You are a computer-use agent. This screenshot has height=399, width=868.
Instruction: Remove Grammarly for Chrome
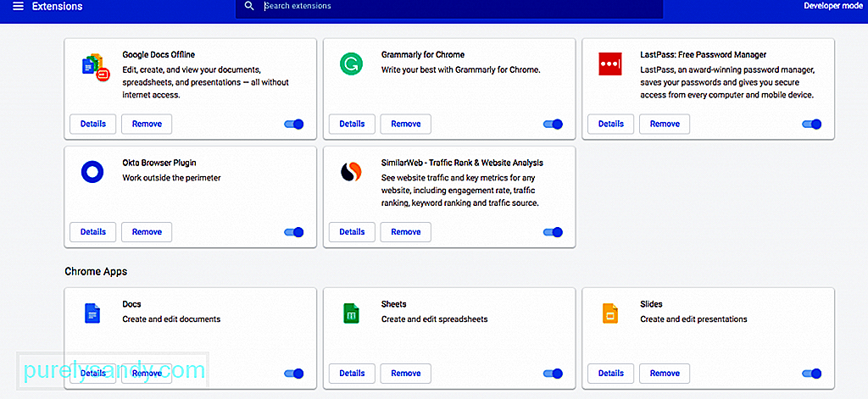406,124
